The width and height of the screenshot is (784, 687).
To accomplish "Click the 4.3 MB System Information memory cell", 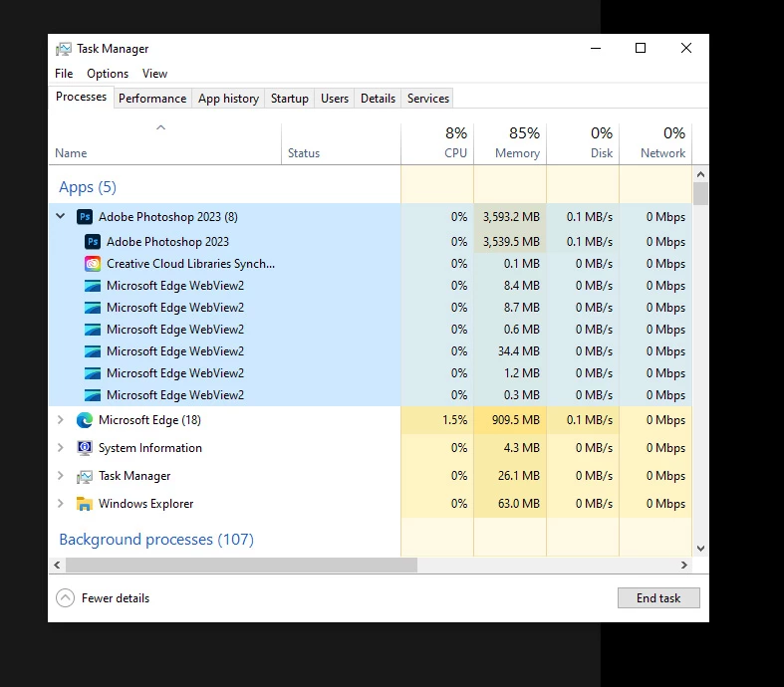I will (510, 448).
